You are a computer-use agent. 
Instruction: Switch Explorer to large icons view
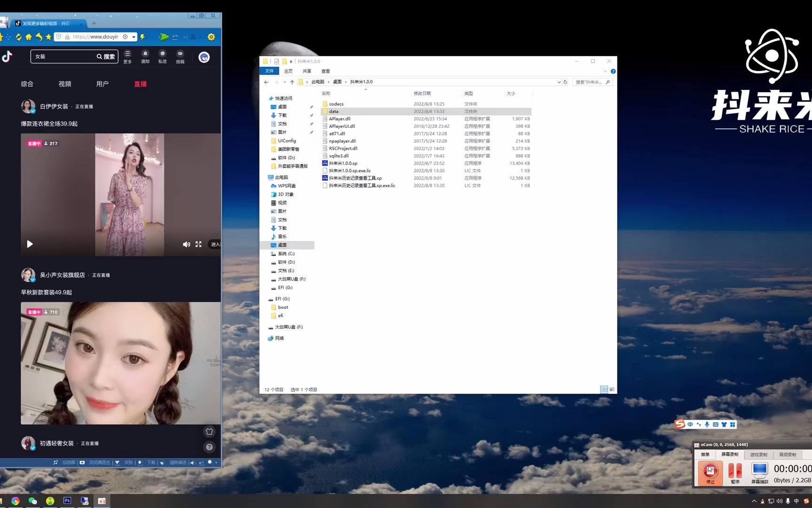(x=612, y=389)
